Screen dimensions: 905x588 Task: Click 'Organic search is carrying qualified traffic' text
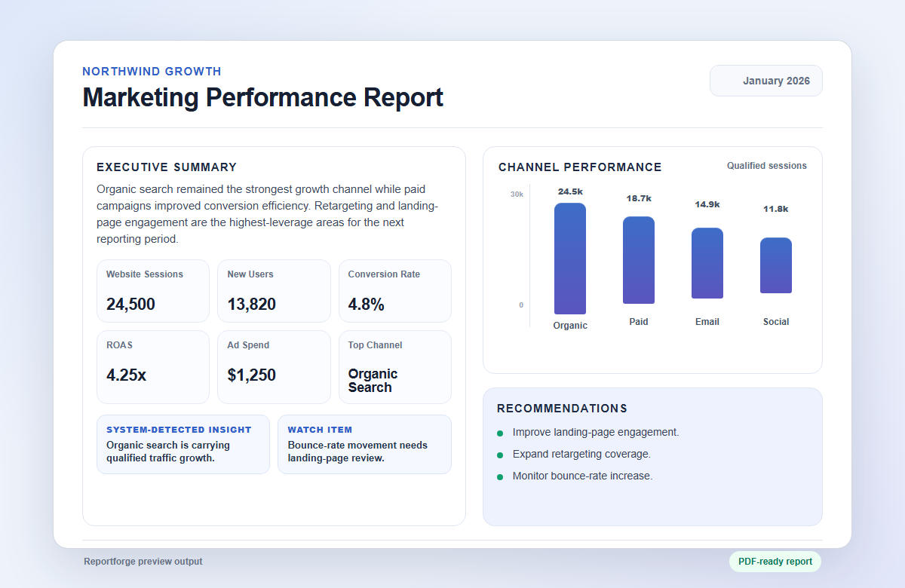tap(168, 452)
